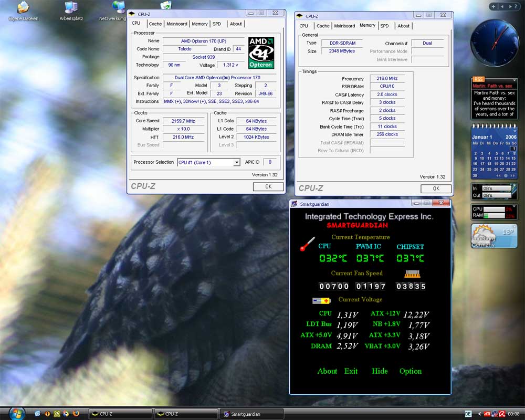Screen dimensions: 525x420
Task: Switch to CPU tab in right CPU-Z
Action: click(x=303, y=26)
